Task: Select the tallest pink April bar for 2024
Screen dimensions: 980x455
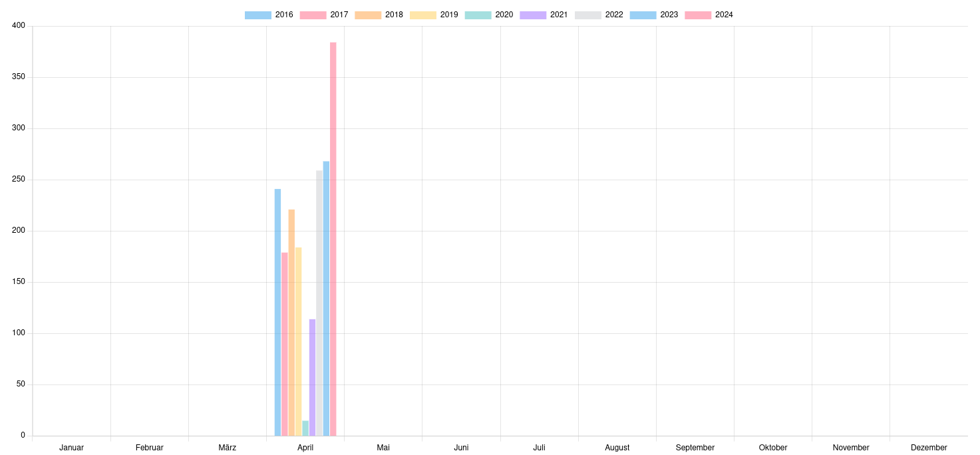Action: click(x=333, y=239)
